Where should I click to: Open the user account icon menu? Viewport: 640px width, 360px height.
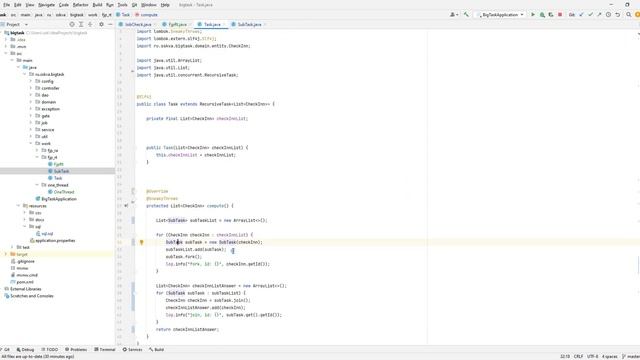[453, 15]
